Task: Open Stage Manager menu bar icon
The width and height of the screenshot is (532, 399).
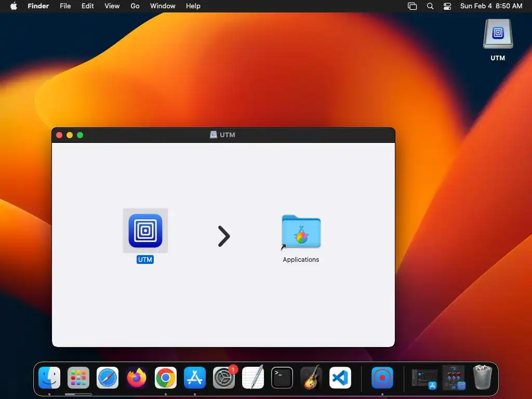Action: click(x=412, y=6)
